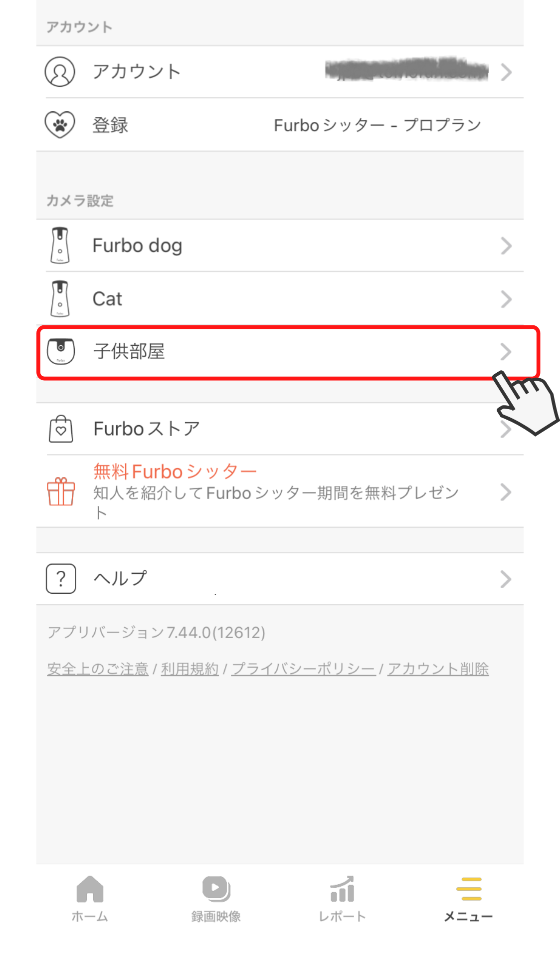Tap the paw heart subscription icon

pyautogui.click(x=60, y=124)
